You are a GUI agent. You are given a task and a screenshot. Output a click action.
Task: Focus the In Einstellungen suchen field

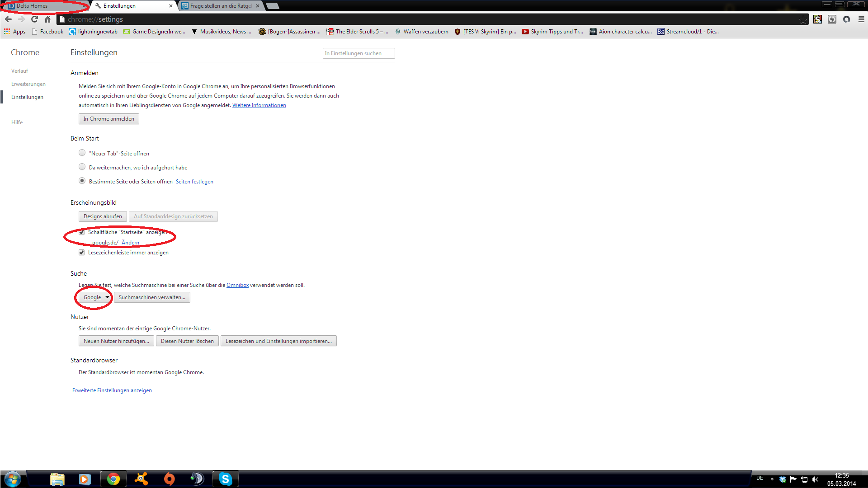[359, 53]
